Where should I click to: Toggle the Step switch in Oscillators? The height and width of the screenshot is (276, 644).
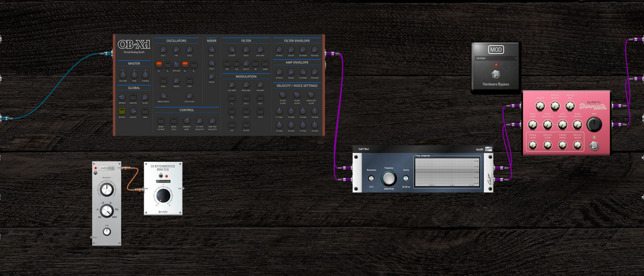(x=189, y=80)
